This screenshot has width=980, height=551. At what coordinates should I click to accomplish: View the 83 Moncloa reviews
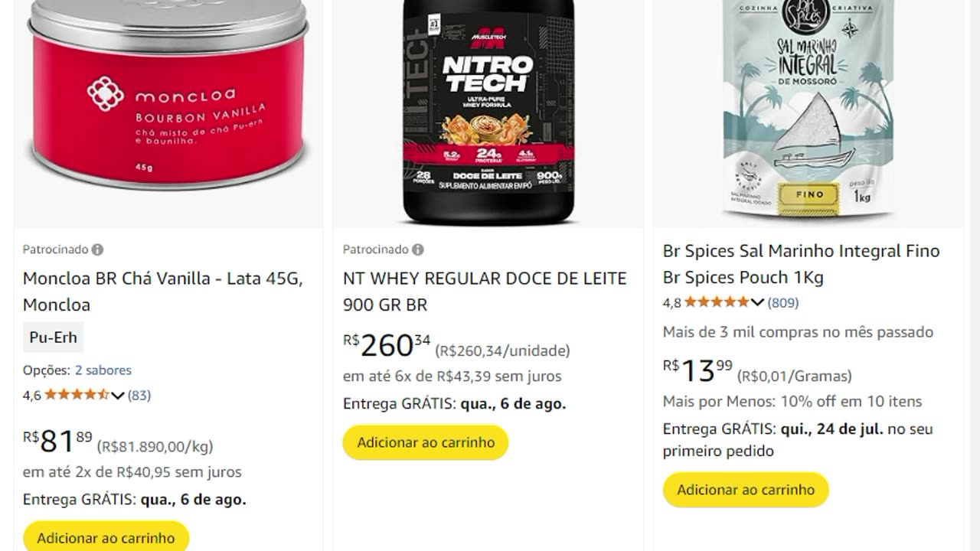click(x=139, y=396)
